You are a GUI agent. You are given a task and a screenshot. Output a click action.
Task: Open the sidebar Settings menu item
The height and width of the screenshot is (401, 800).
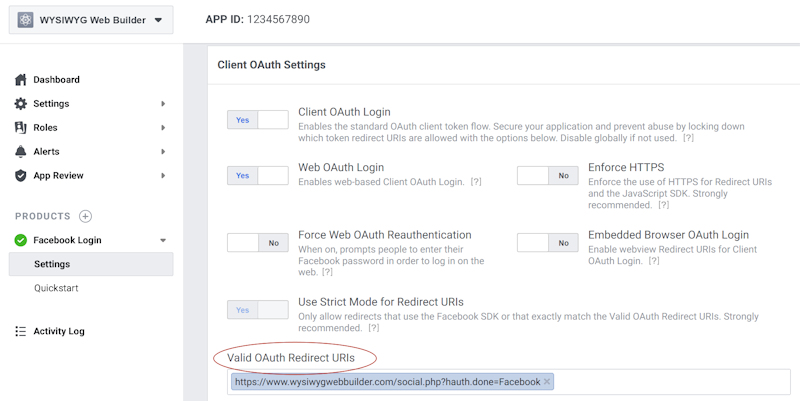(51, 104)
